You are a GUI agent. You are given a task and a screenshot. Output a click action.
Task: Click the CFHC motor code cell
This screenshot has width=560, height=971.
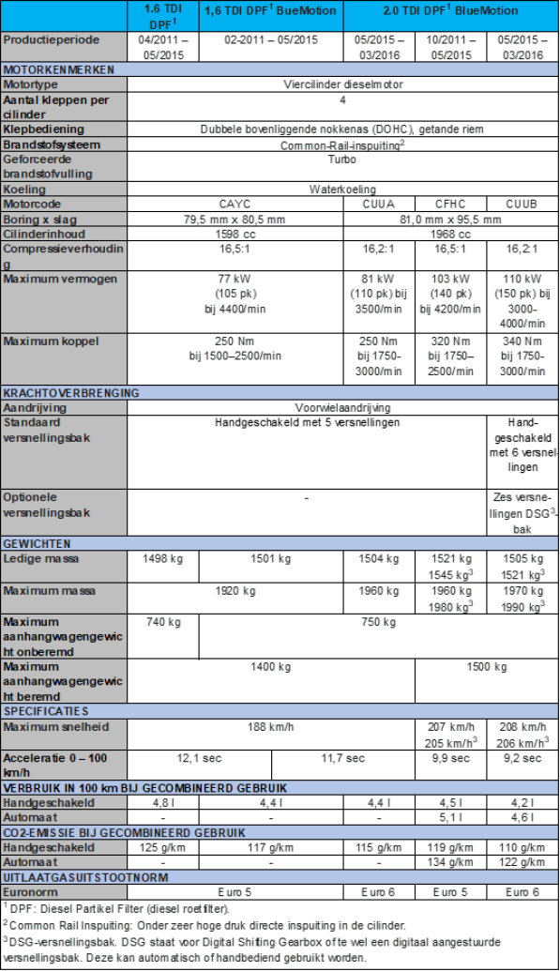(x=450, y=205)
